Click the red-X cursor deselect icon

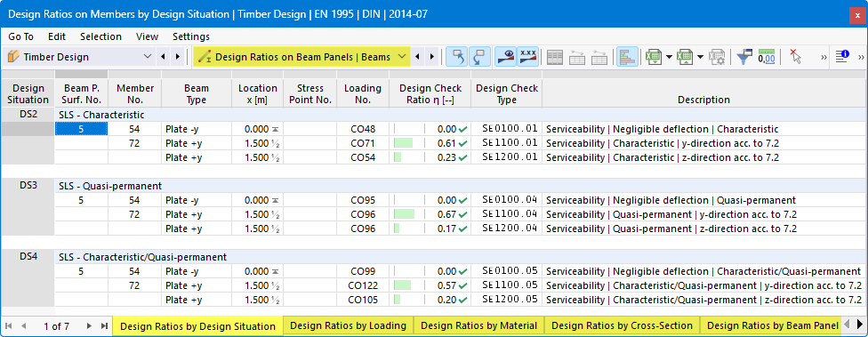[x=795, y=56]
